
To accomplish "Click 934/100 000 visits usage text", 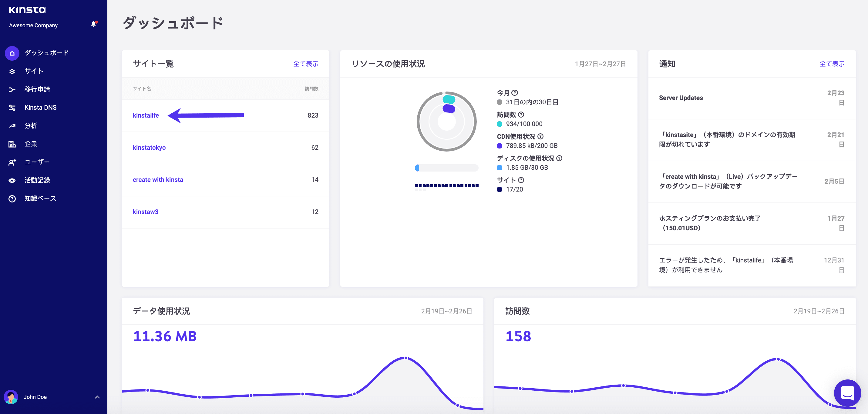I will [x=524, y=124].
